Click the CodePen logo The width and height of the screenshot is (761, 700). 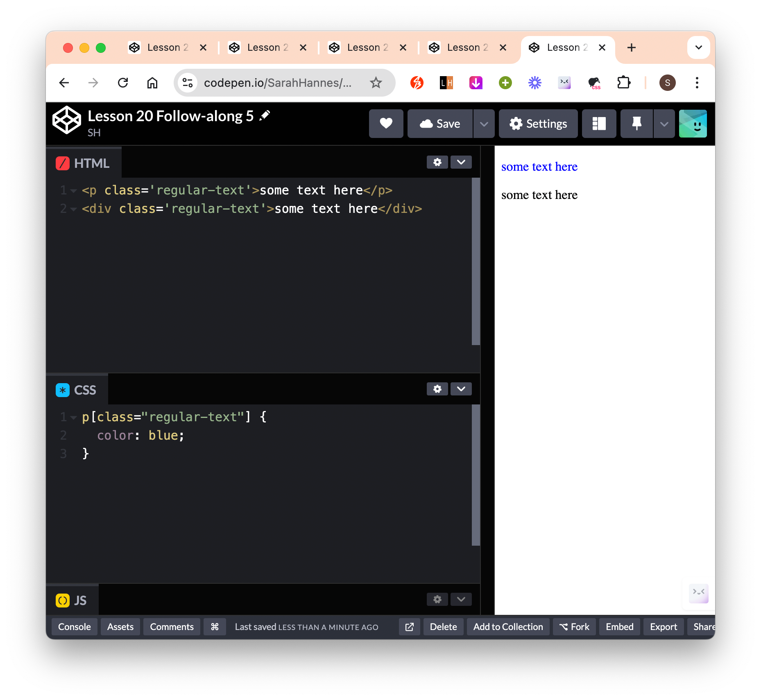click(x=67, y=120)
